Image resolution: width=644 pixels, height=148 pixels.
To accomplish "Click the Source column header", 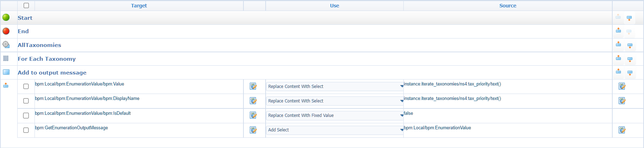I will 508,6.
